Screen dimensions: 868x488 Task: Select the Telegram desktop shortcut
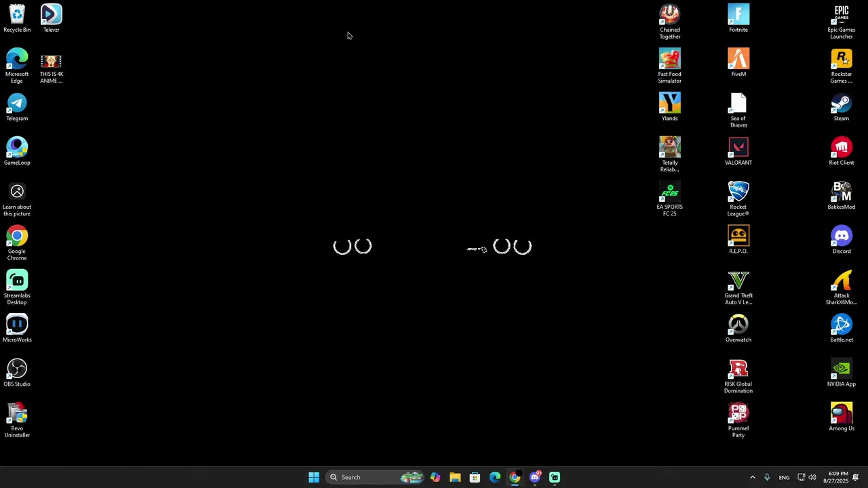pyautogui.click(x=17, y=107)
